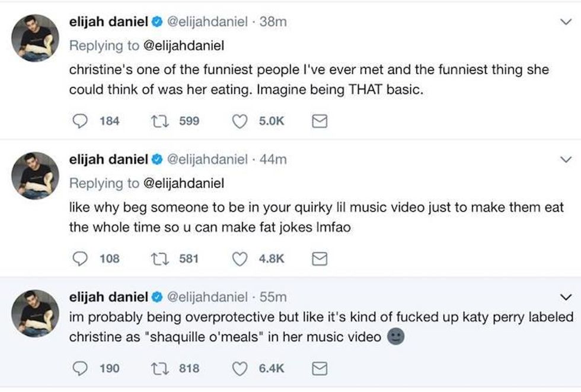Expand the options chevron on the 55m tweet

pyautogui.click(x=566, y=297)
